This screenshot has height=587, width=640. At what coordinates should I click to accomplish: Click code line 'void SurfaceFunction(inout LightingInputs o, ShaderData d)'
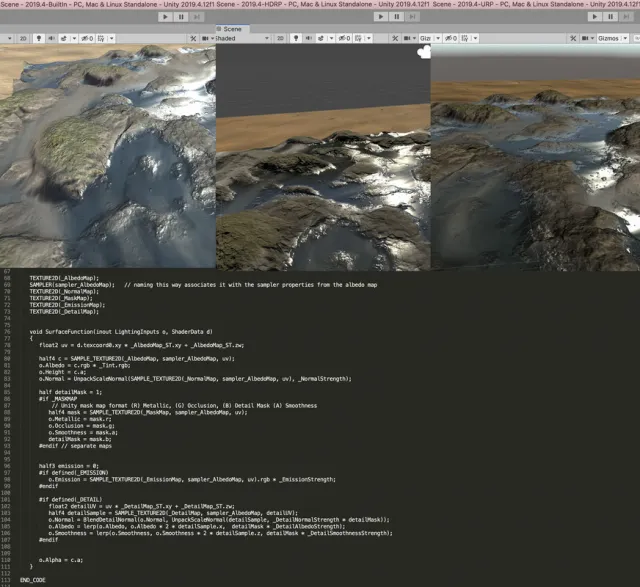(121, 332)
